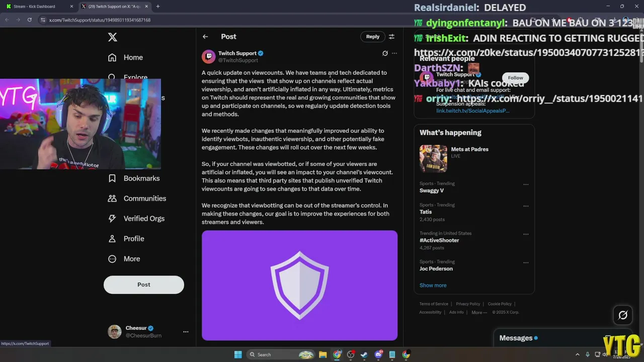Open the link.twitch.tv/SocialAppealsP... link
Viewport: 644px width, 362px height.
pyautogui.click(x=472, y=111)
